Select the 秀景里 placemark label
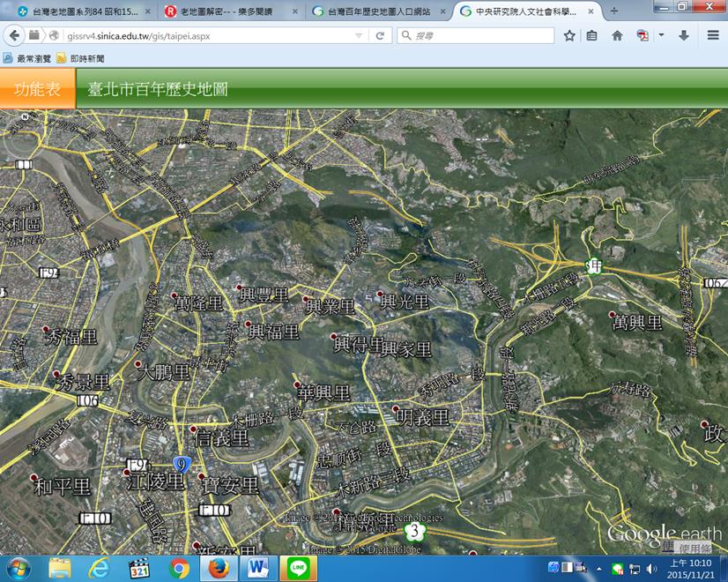Image resolution: width=728 pixels, height=582 pixels. (83, 383)
